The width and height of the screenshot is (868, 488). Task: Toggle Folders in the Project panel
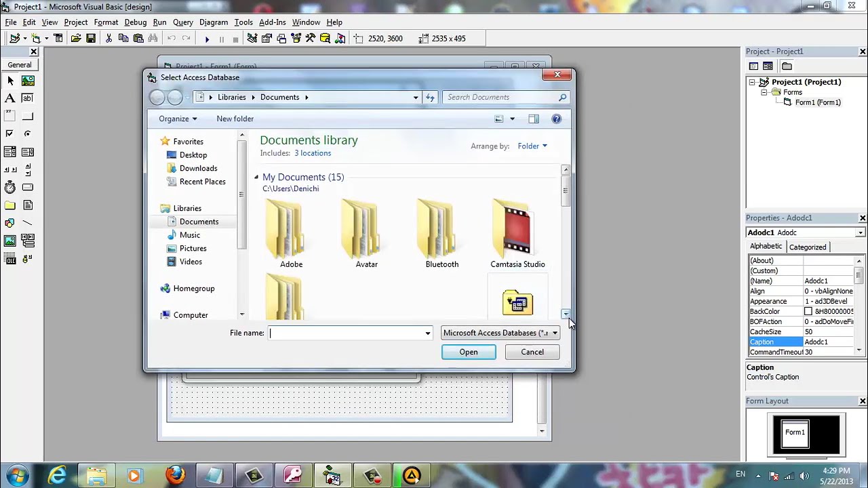pos(787,66)
